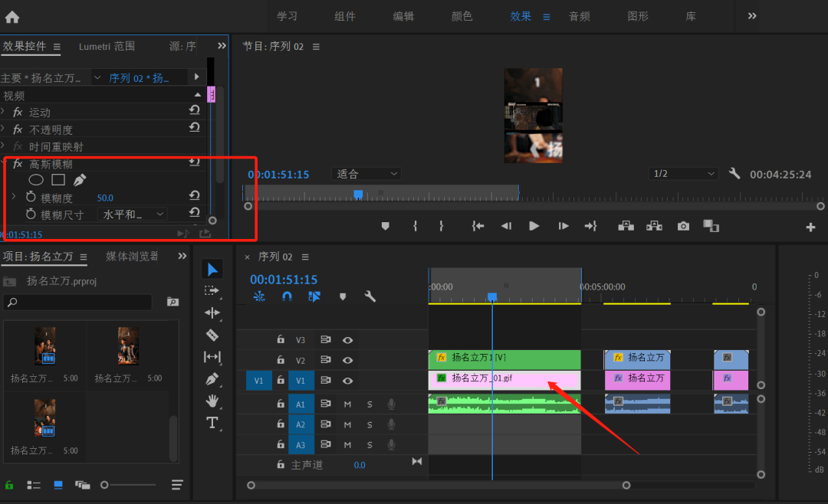The image size is (828, 504).
Task: Switch to the 颜色 workspace tab
Action: (x=462, y=16)
